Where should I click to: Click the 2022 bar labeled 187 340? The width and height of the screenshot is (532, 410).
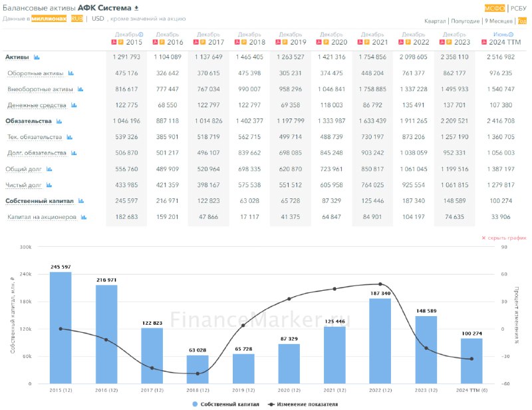coord(380,341)
